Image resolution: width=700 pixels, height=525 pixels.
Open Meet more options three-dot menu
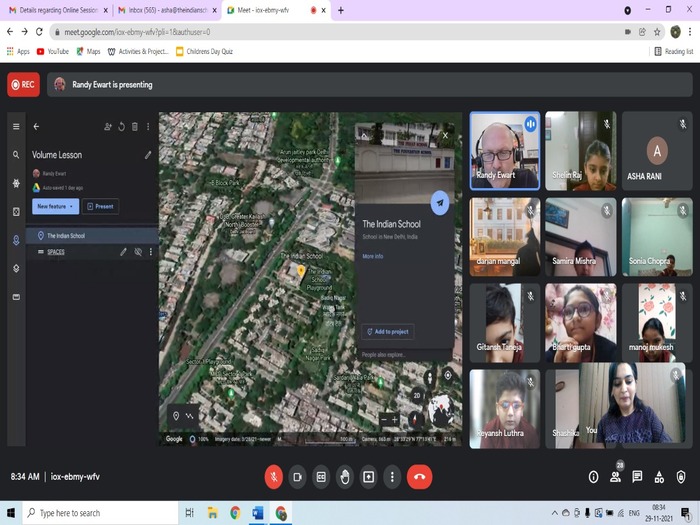pos(392,477)
